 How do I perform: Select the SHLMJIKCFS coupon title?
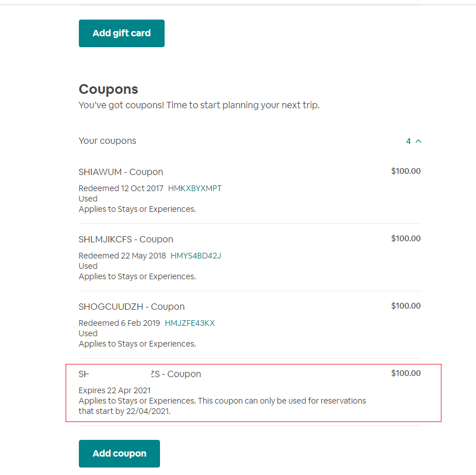coord(125,240)
